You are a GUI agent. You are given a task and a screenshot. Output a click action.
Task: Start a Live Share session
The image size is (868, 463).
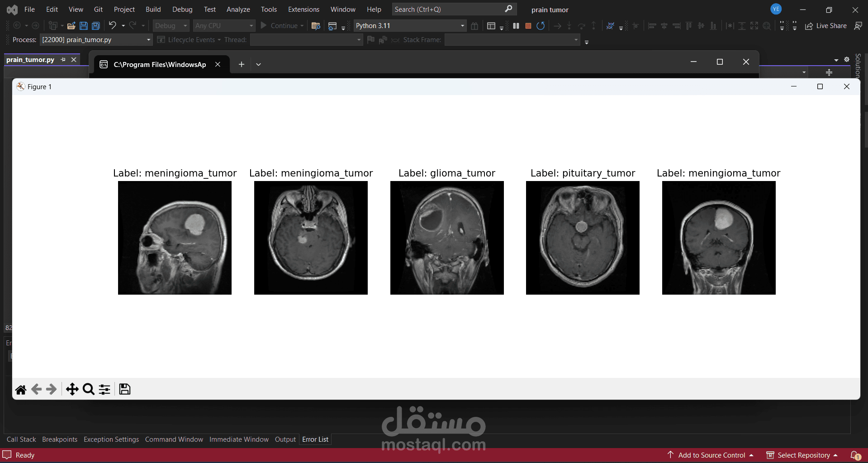(826, 26)
